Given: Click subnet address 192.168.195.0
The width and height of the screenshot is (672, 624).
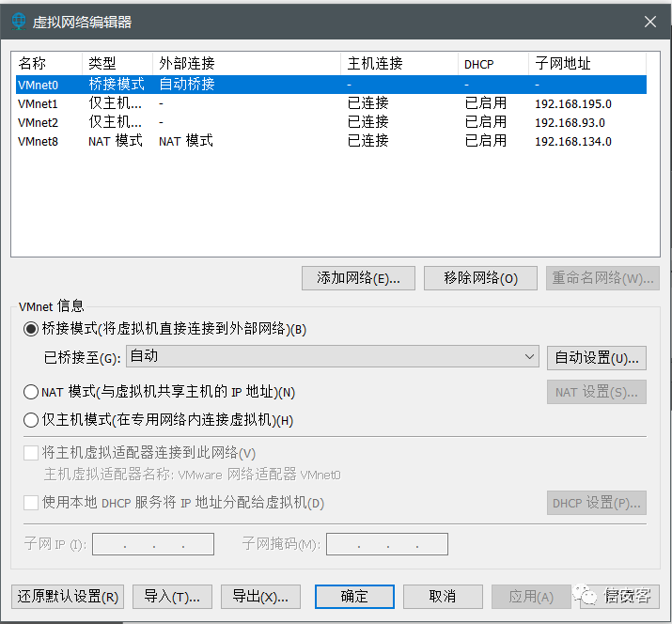Looking at the screenshot, I should tap(573, 103).
